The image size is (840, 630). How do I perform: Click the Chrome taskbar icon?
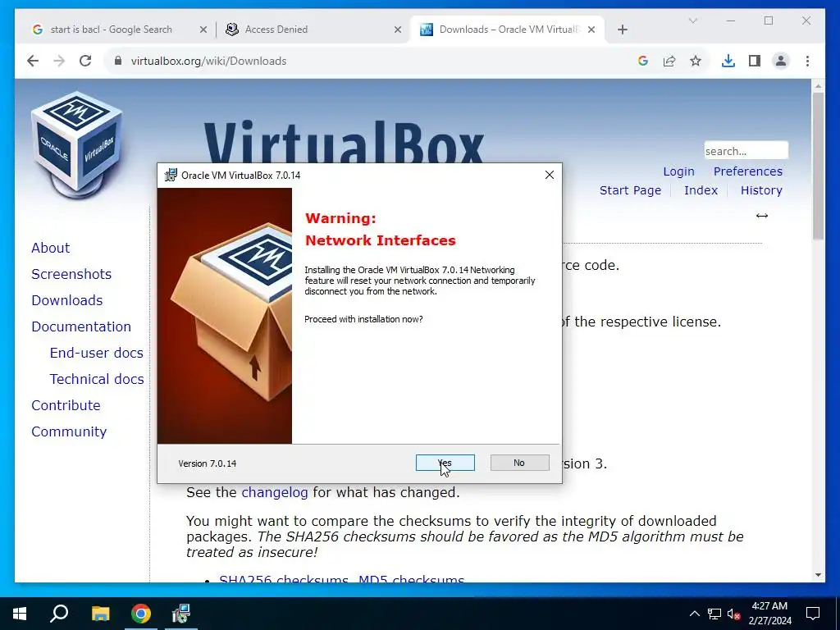(141, 614)
